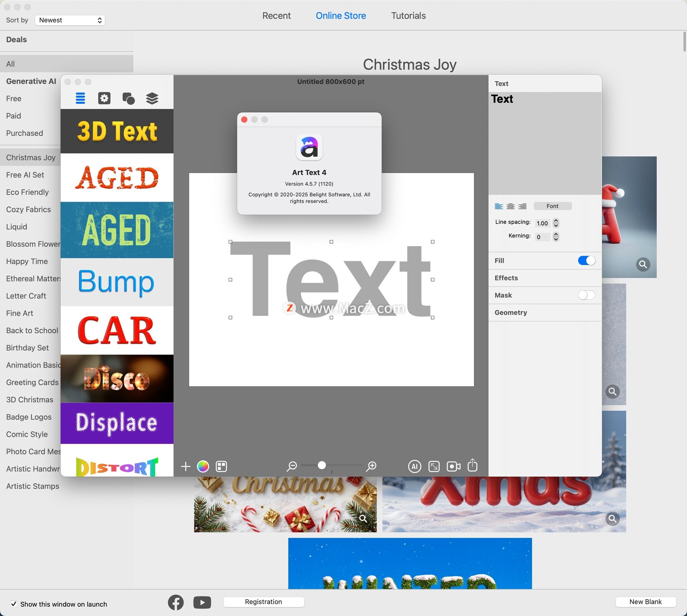Switch to the Tutorials tab
Image resolution: width=687 pixels, height=616 pixels.
pos(408,16)
